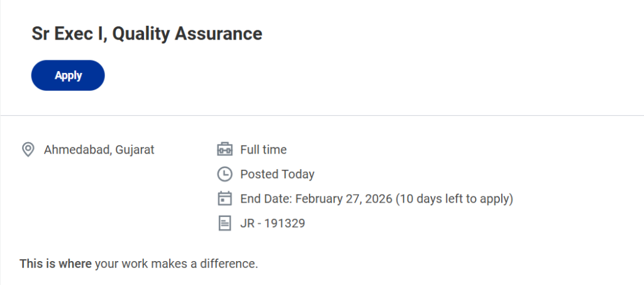
Task: Click the word Gujarat in the location
Action: [135, 150]
